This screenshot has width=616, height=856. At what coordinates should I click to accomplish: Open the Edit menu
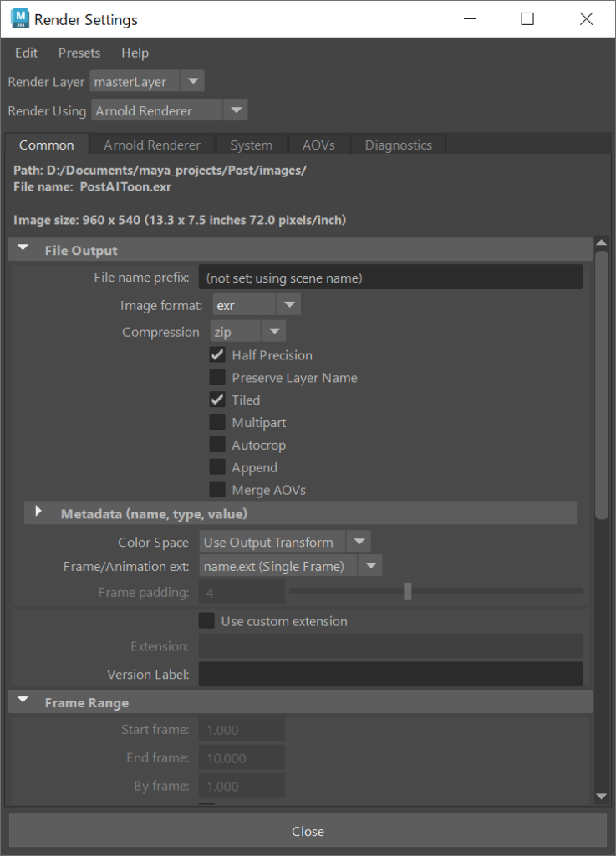(x=26, y=53)
